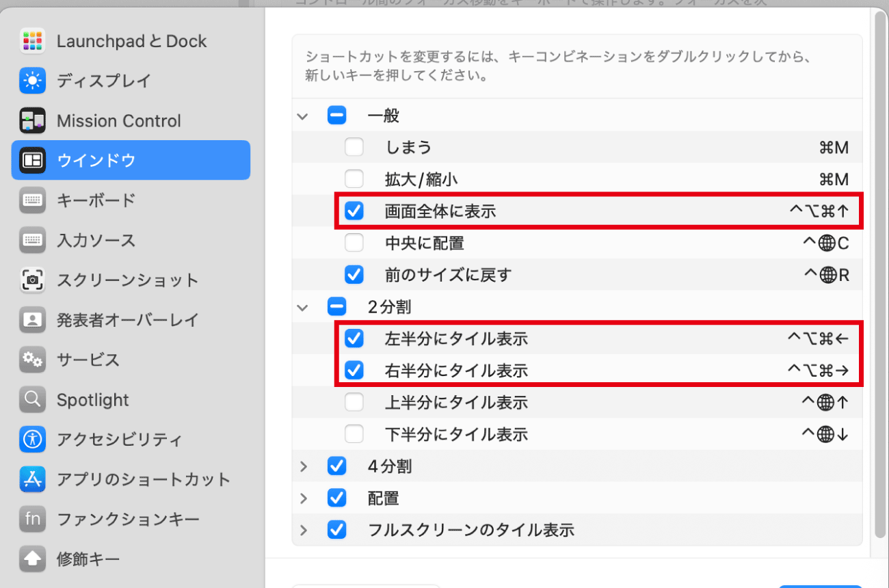The width and height of the screenshot is (889, 588).
Task: Click the スクリーンショット camera icon
Action: click(32, 280)
